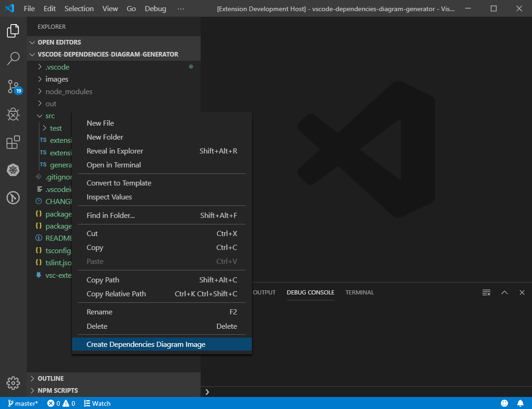Viewport: 532px width, 409px height.
Task: Open the Git graph circular icon
Action: point(13,198)
